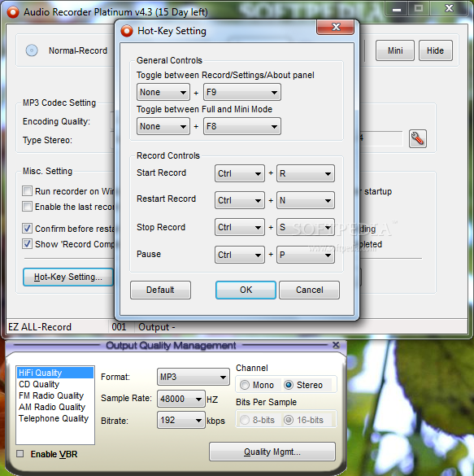The image size is (474, 476).
Task: Close the Hot-Key Setting dialog
Action: click(336, 27)
